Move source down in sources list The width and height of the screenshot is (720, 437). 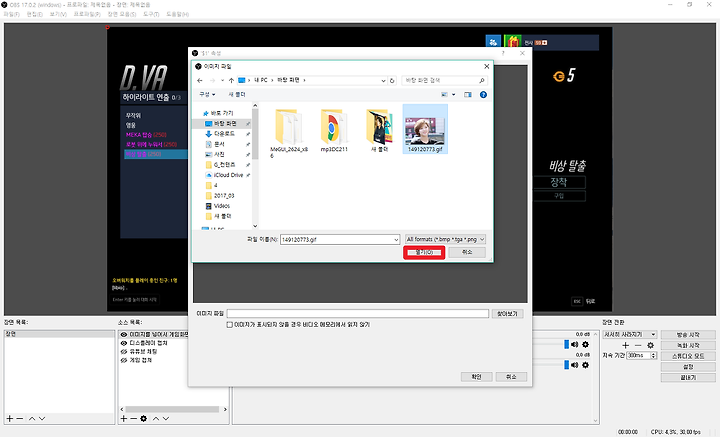coord(166,418)
